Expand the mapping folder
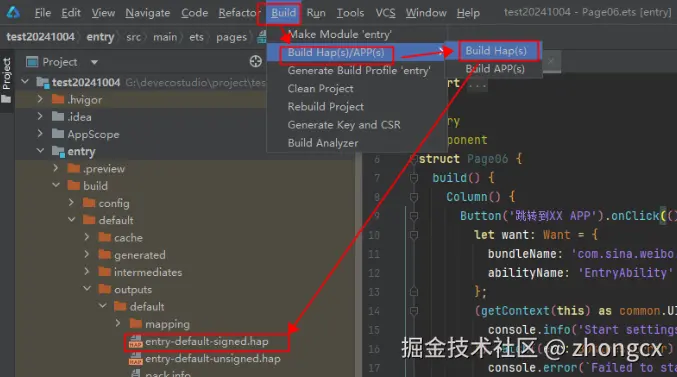677x377 pixels. [x=118, y=323]
